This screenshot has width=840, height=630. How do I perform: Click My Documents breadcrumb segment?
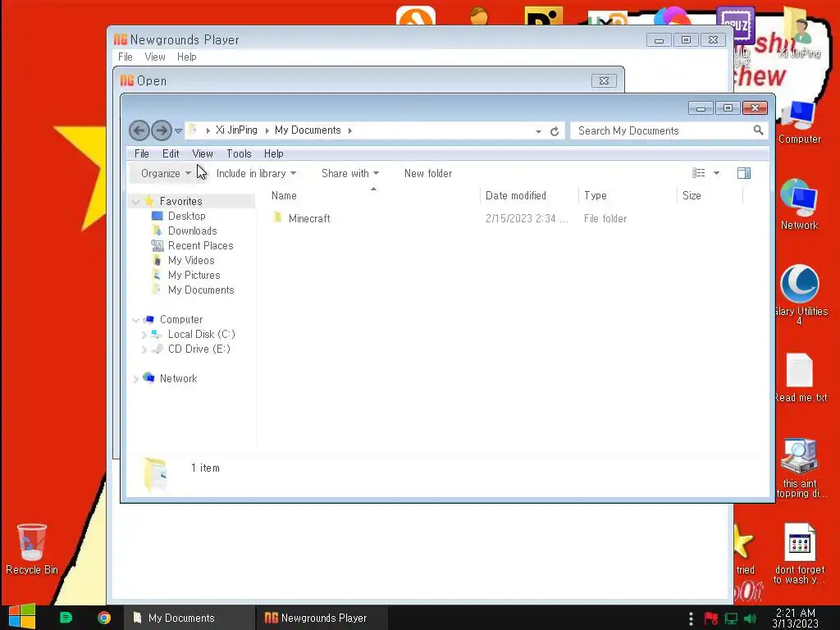[x=308, y=130]
